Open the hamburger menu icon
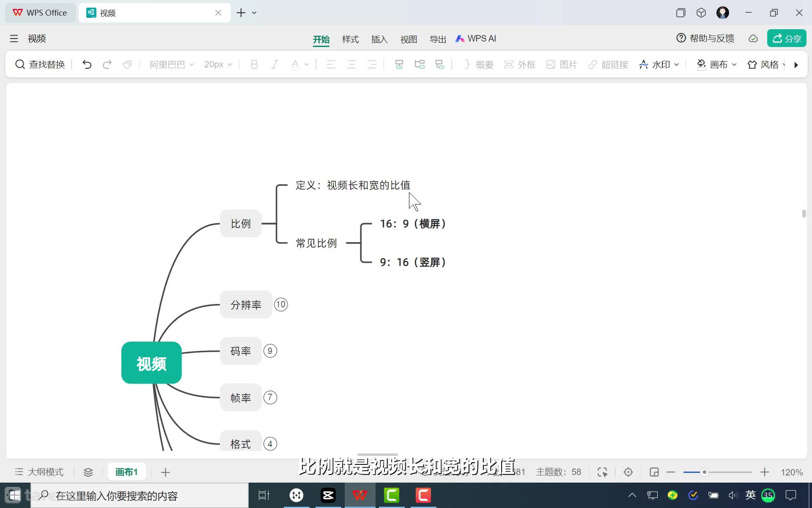Viewport: 812px width, 508px height. (14, 39)
